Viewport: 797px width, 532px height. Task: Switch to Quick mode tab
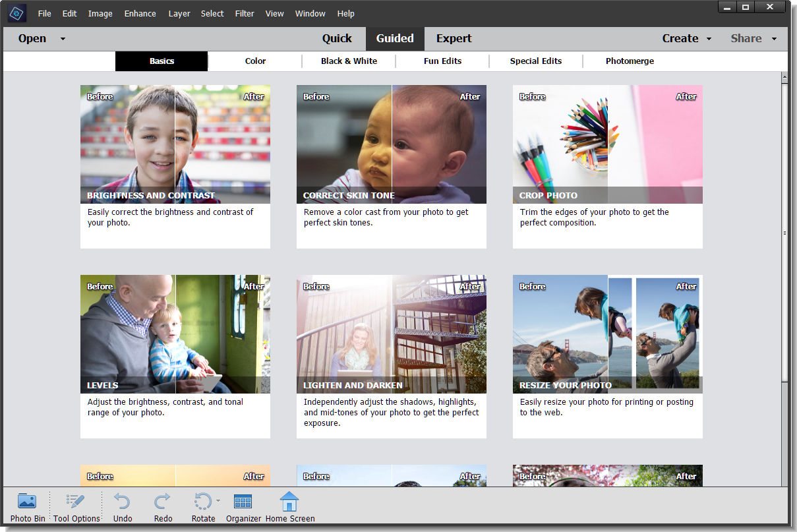(337, 38)
